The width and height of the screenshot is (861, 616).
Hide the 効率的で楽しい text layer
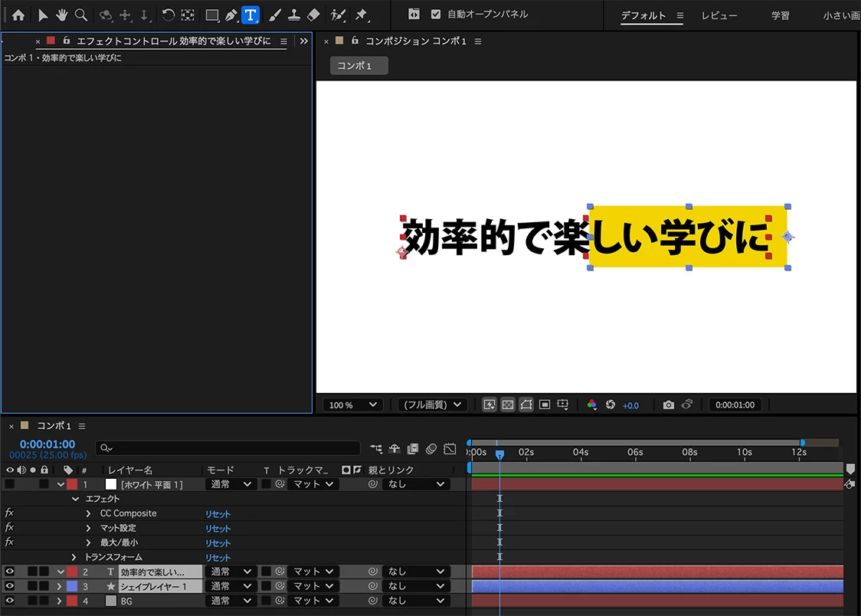(x=9, y=572)
